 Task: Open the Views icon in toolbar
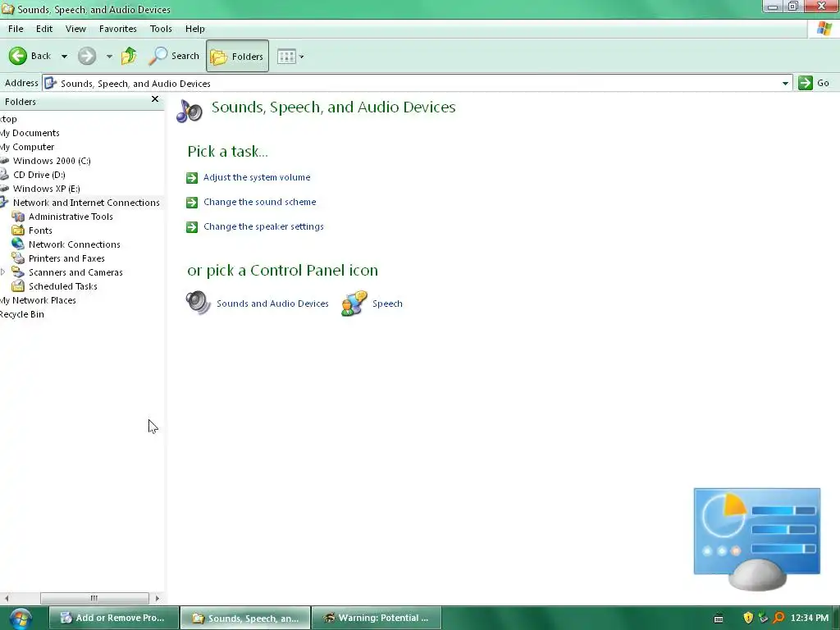pyautogui.click(x=286, y=57)
